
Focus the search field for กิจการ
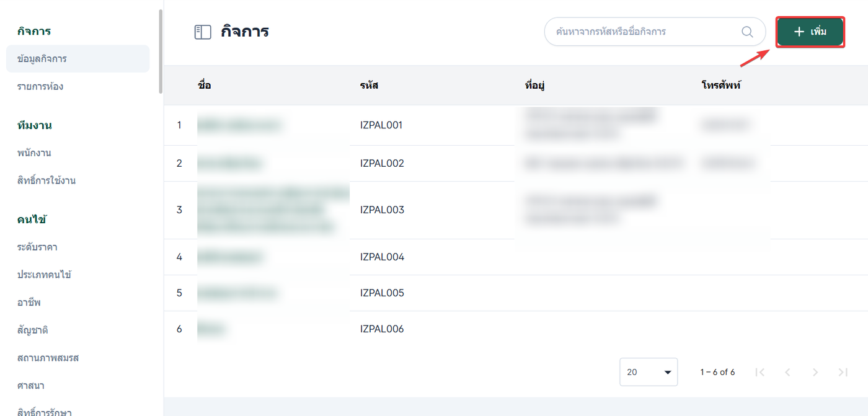(x=645, y=32)
